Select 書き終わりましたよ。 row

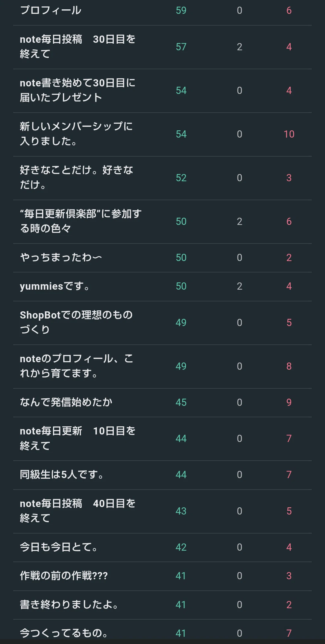click(x=162, y=605)
